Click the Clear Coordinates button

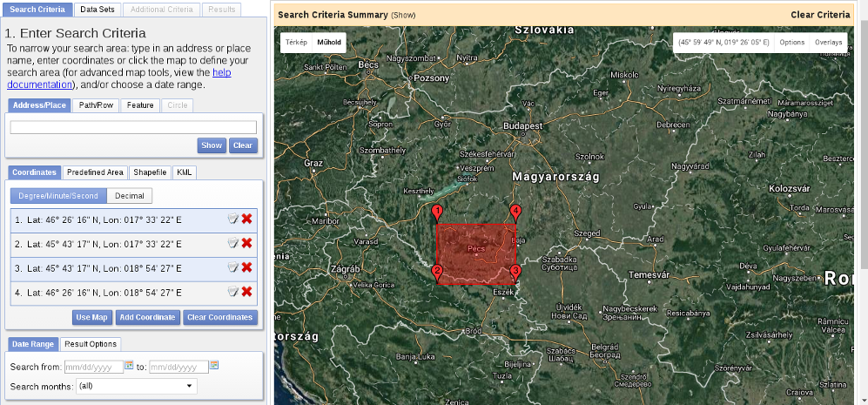220,317
